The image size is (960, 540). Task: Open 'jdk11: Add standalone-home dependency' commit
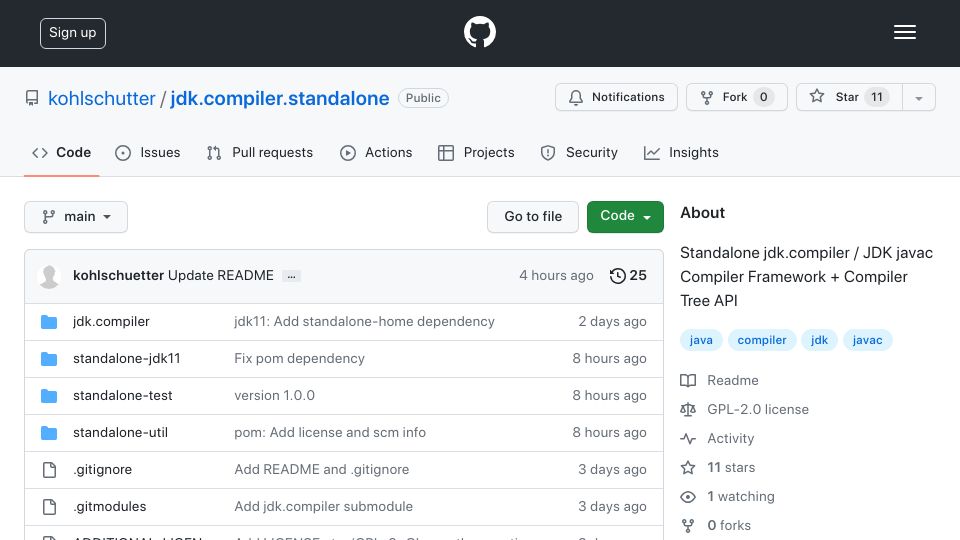364,321
